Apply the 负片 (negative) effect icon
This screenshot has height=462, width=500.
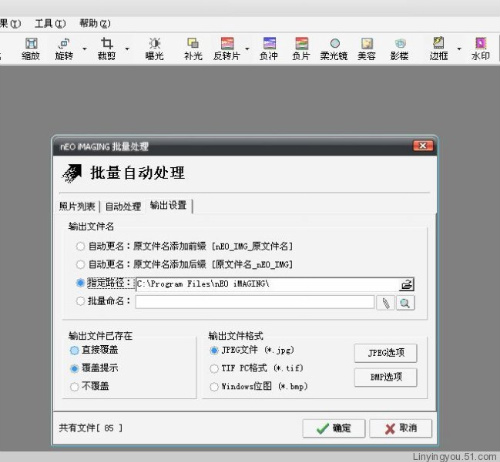[301, 49]
